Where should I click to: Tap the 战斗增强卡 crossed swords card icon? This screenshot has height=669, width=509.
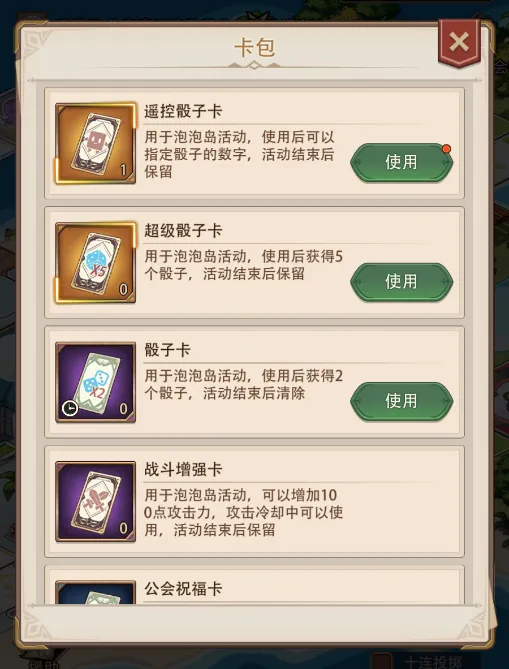(x=95, y=502)
